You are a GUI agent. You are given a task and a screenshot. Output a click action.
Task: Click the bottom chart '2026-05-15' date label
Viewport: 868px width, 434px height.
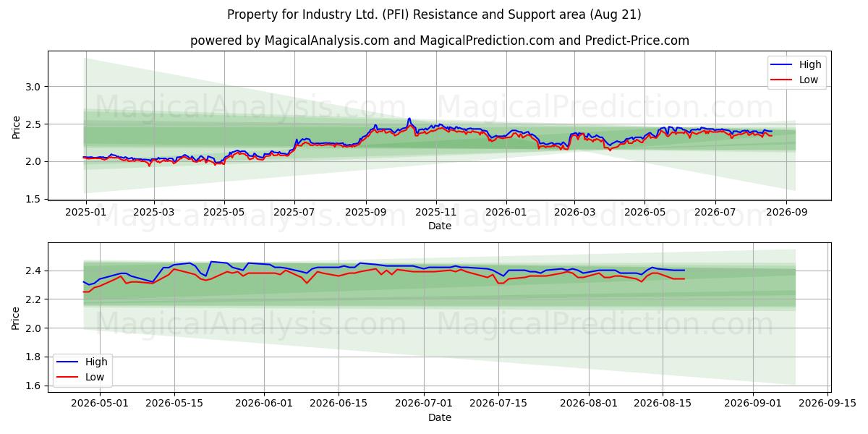174,404
